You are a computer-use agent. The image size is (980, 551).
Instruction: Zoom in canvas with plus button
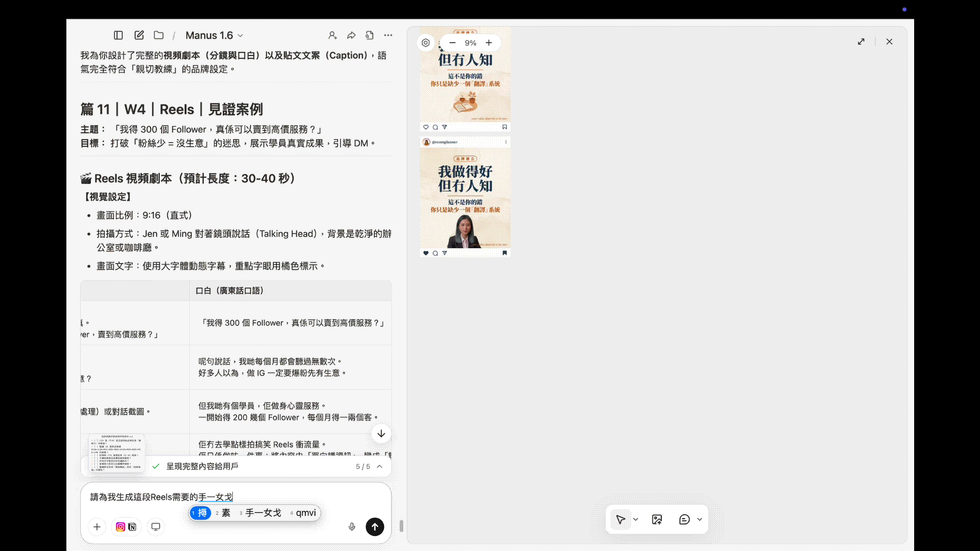(x=489, y=43)
